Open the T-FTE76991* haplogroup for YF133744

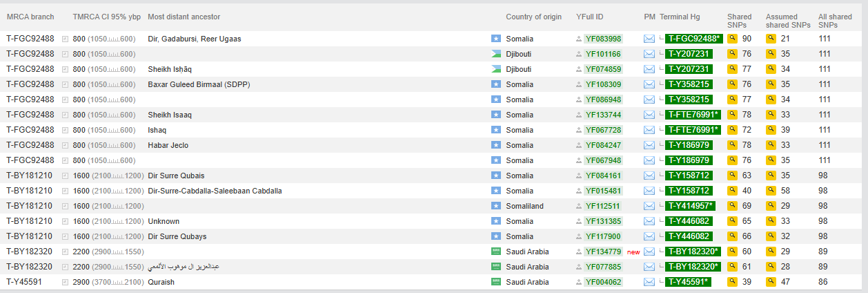[x=693, y=115]
